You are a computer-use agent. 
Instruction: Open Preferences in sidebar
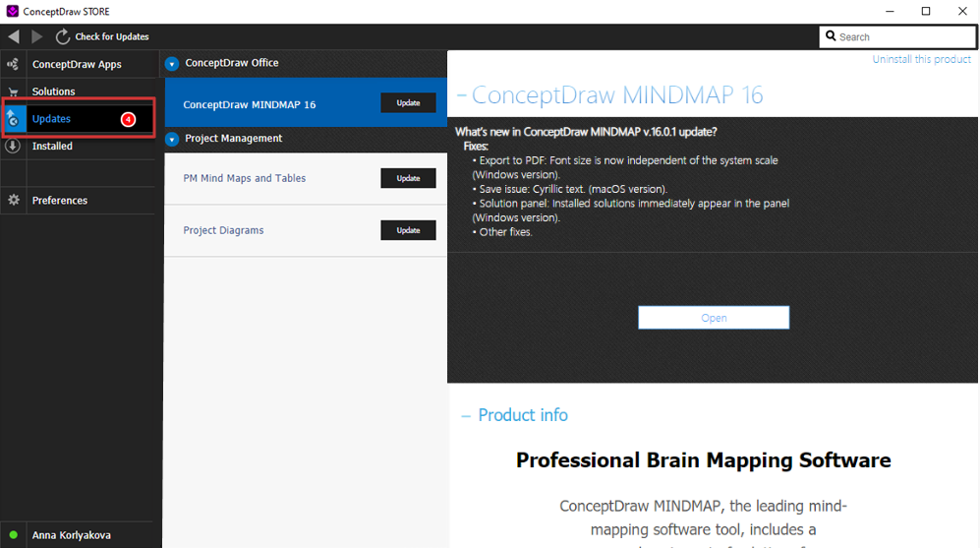(x=59, y=200)
